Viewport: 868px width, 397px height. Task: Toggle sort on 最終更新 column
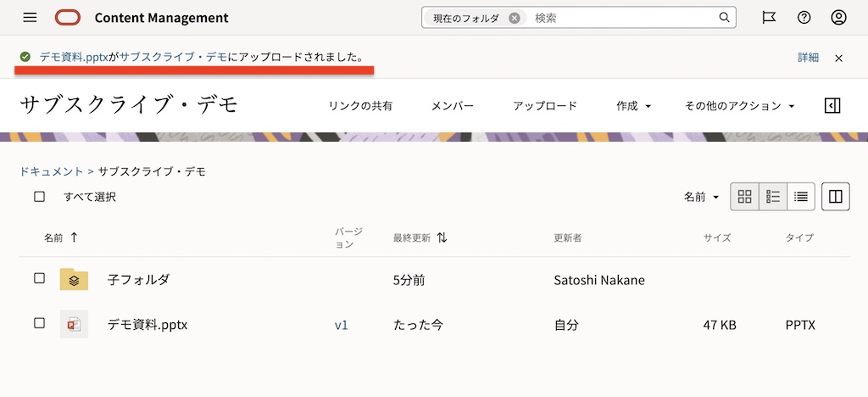coord(442,238)
